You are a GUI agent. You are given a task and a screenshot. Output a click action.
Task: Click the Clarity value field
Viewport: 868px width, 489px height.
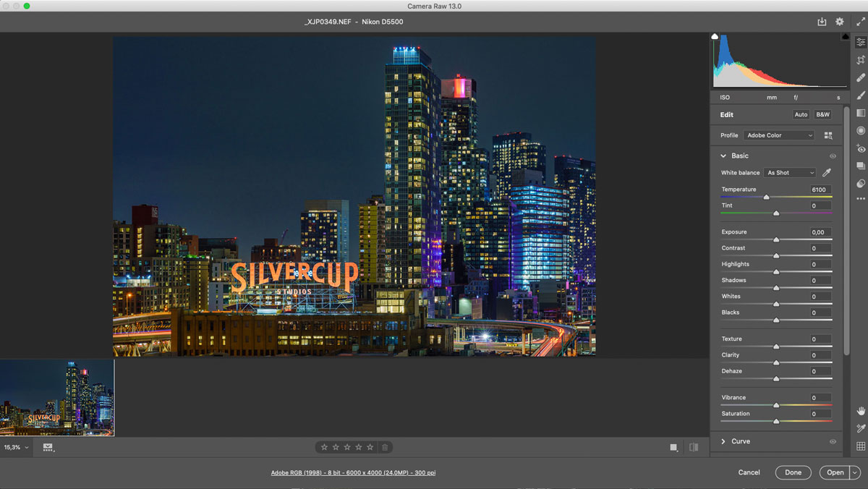click(x=820, y=355)
